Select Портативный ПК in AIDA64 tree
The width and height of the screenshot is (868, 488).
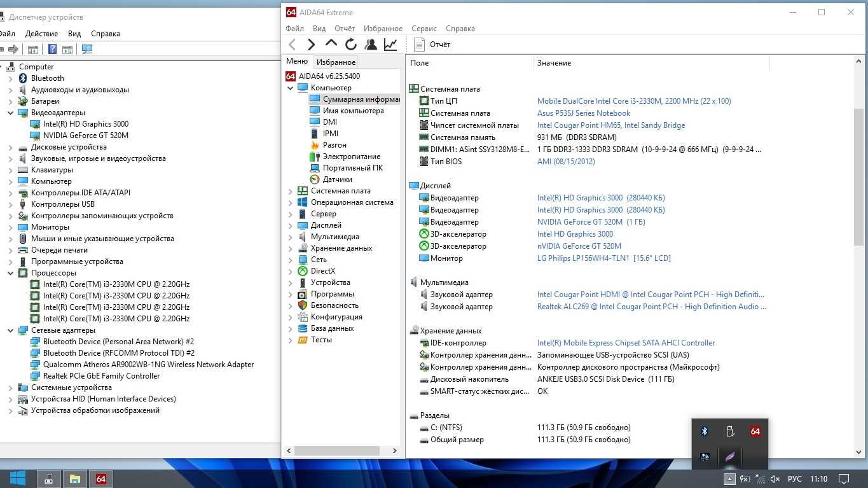(x=347, y=168)
